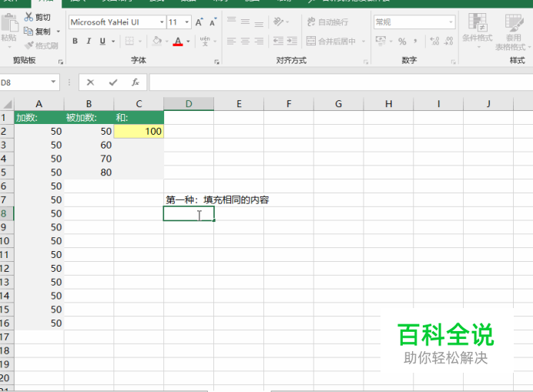Open the 常规 number format dropdown

coord(451,22)
